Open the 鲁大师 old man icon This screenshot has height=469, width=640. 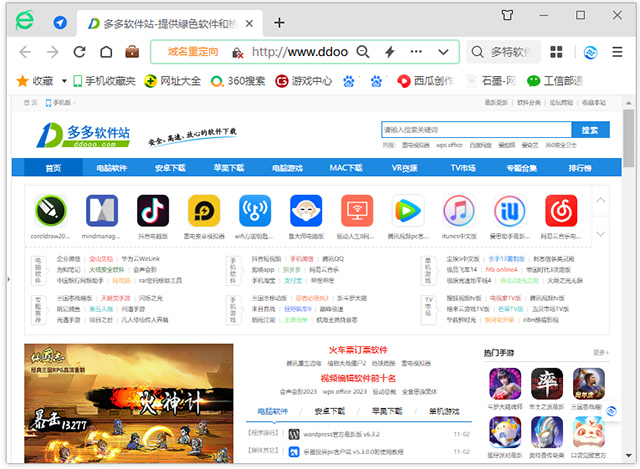pyautogui.click(x=306, y=211)
